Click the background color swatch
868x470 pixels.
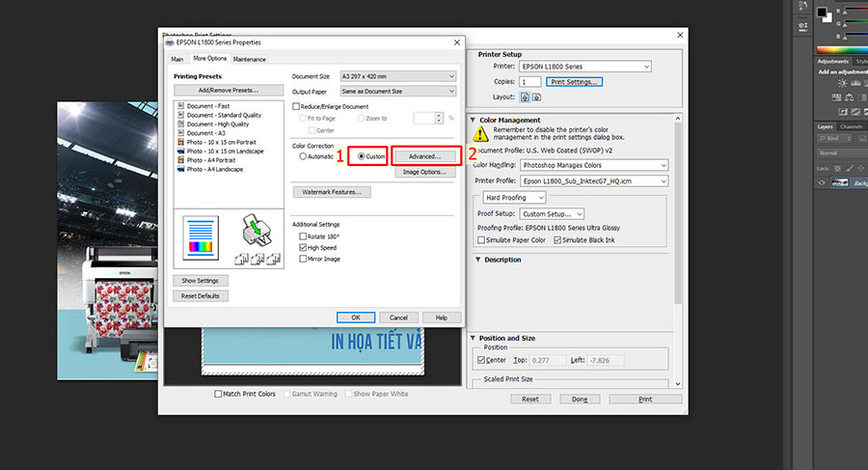[828, 18]
